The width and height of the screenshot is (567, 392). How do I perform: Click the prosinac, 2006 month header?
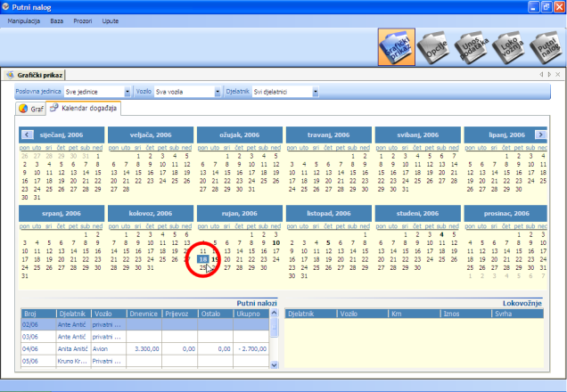(505, 213)
